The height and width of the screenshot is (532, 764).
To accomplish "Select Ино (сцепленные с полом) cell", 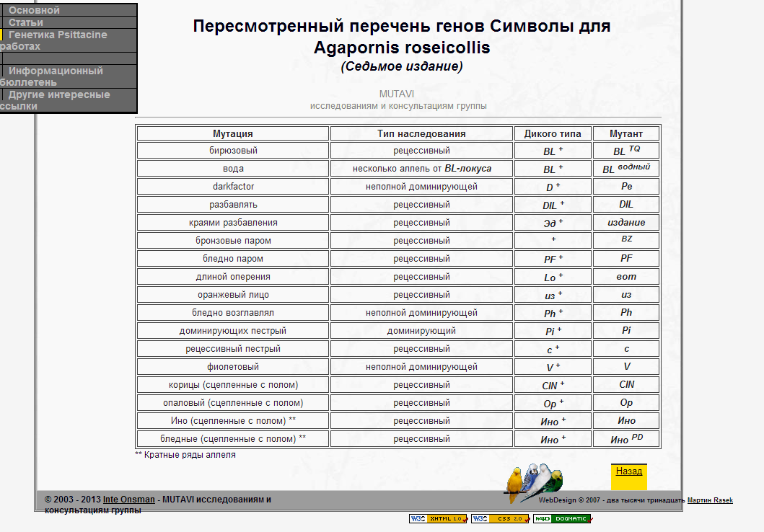I will coord(233,420).
